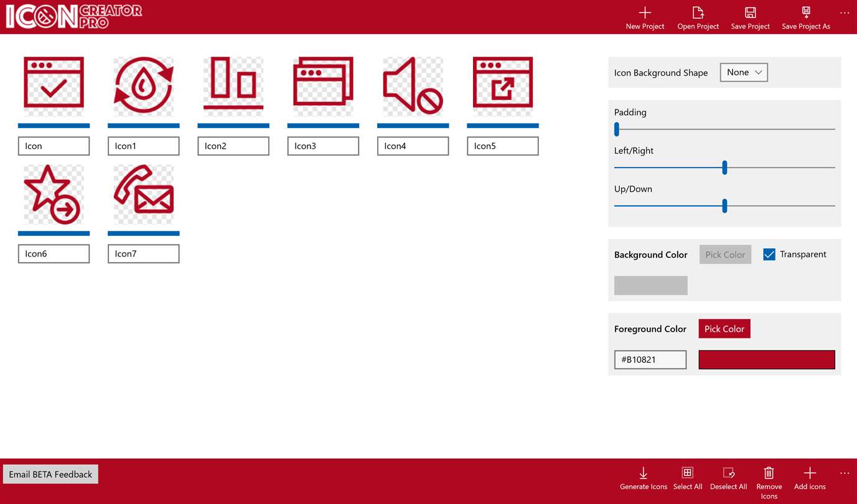Click the Icon5 name field
Image resolution: width=857 pixels, height=504 pixels.
(x=503, y=146)
